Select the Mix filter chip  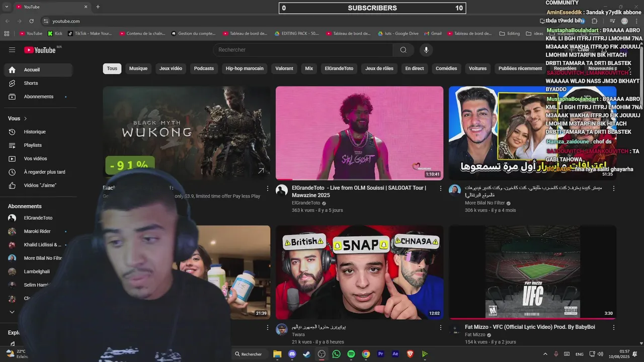click(x=309, y=68)
